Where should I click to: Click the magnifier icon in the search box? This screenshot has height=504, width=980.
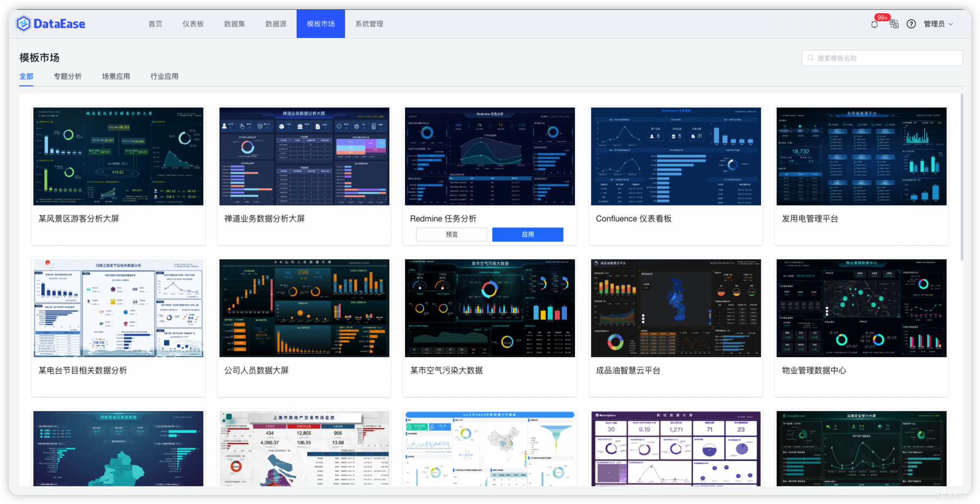(x=811, y=58)
